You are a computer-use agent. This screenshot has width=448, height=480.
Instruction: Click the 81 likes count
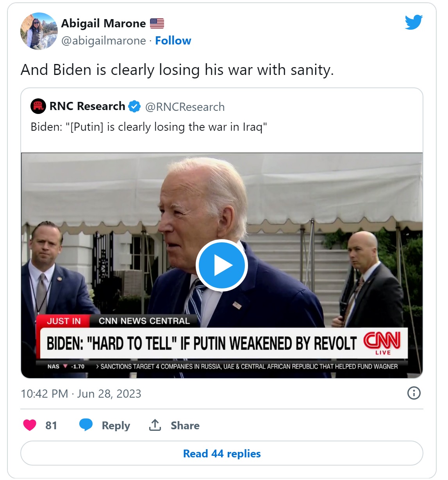click(51, 425)
